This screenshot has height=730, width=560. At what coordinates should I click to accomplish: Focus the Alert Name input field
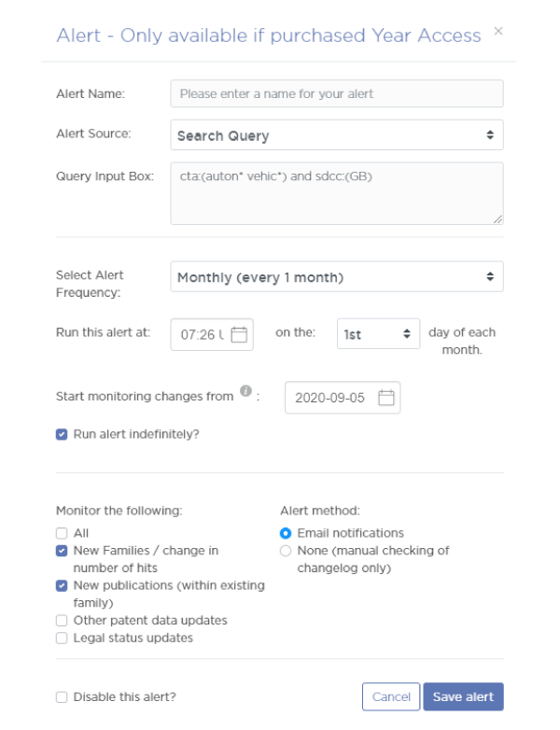(337, 93)
